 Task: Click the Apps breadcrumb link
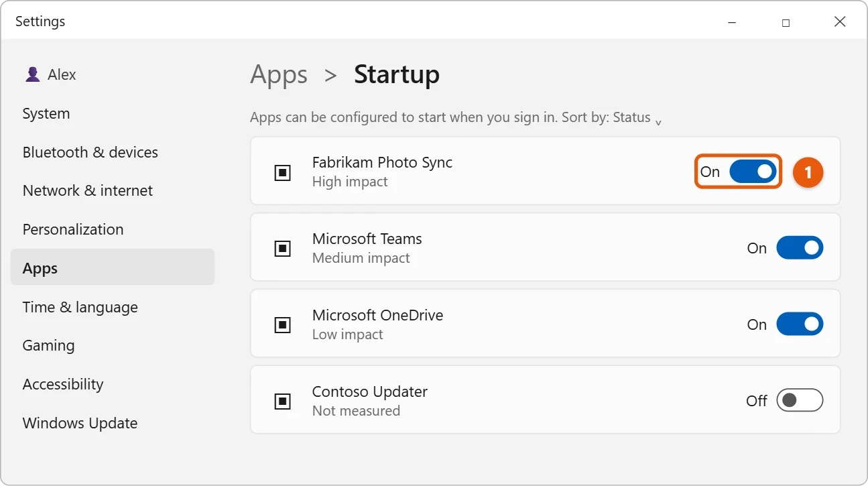(279, 75)
